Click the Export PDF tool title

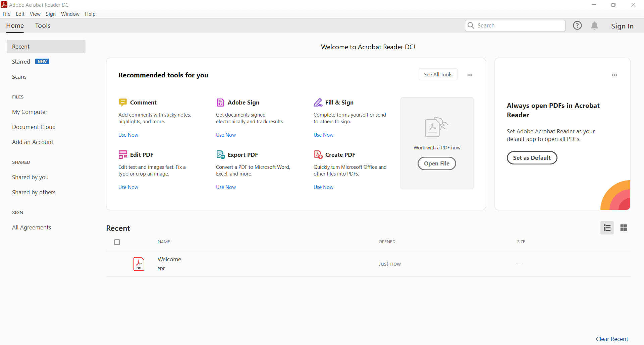click(243, 155)
